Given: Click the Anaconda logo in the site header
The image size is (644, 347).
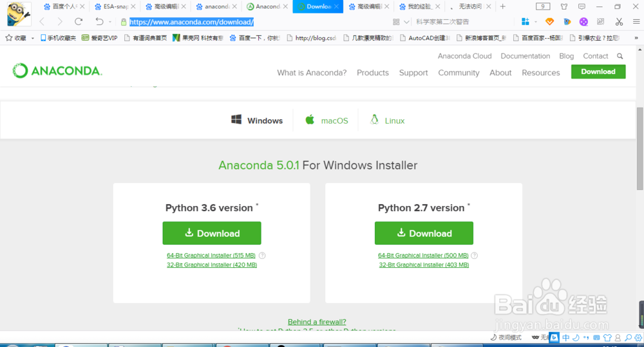Looking at the screenshot, I should click(57, 71).
